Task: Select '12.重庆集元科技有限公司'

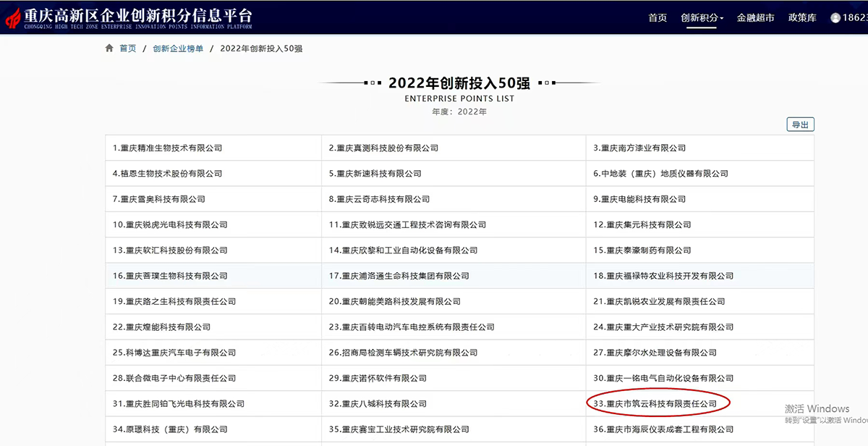Action: click(642, 224)
